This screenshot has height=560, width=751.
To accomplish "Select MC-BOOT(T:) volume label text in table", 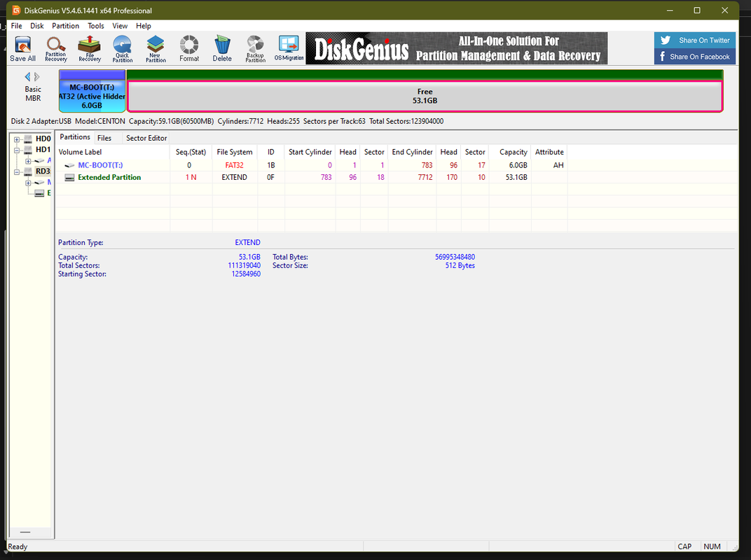I will (x=100, y=165).
